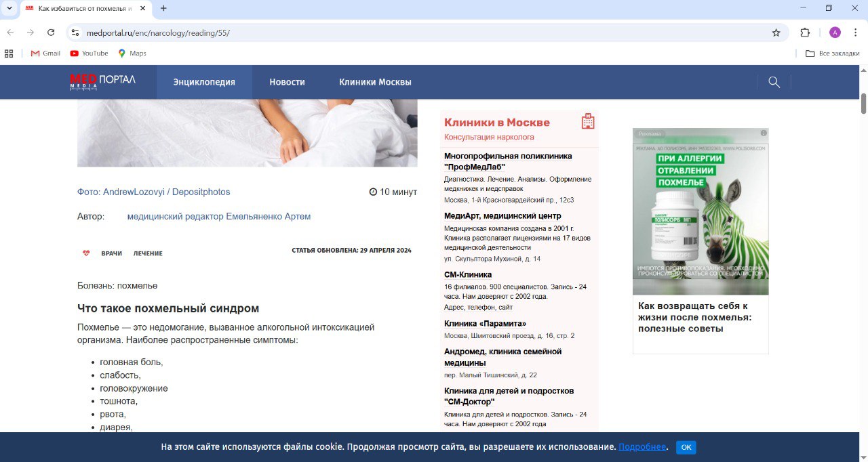Click the clinic building icon
Screen dimensions: 868x462
tap(588, 121)
